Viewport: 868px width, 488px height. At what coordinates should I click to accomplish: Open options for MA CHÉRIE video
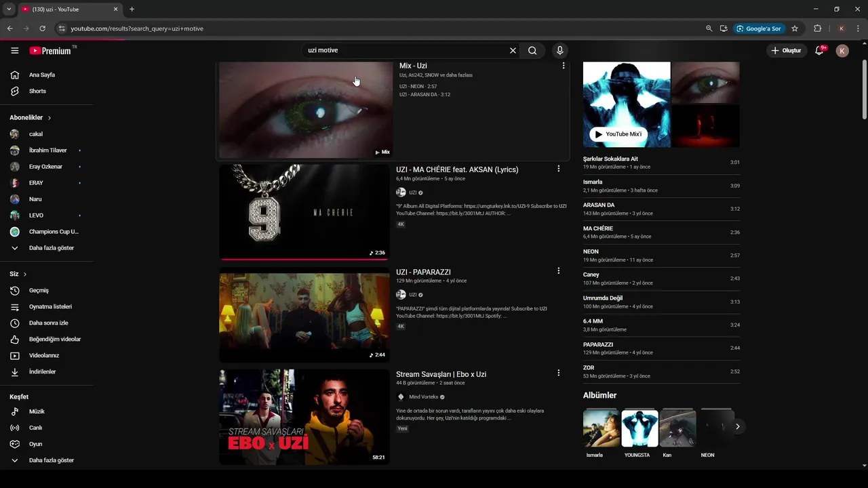pos(559,169)
